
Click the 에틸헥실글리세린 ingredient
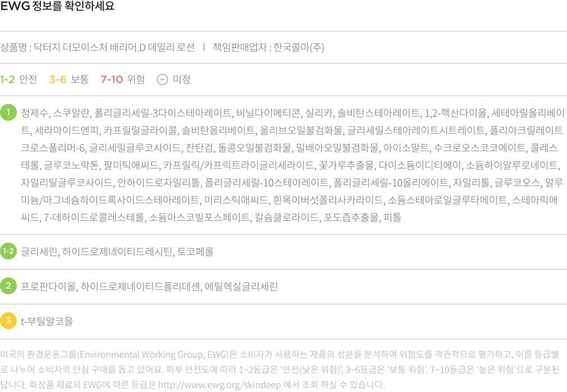coord(241,286)
